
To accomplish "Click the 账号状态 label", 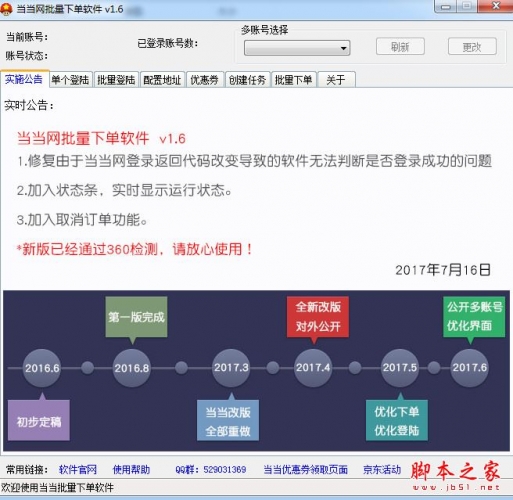I will tap(27, 55).
